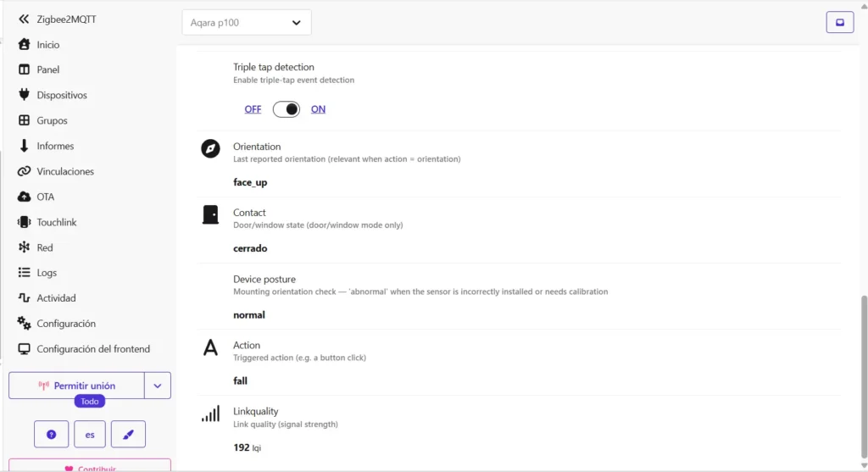Screen dimensions: 868x472
Task: Click the Action letter A icon
Action: pyautogui.click(x=210, y=347)
